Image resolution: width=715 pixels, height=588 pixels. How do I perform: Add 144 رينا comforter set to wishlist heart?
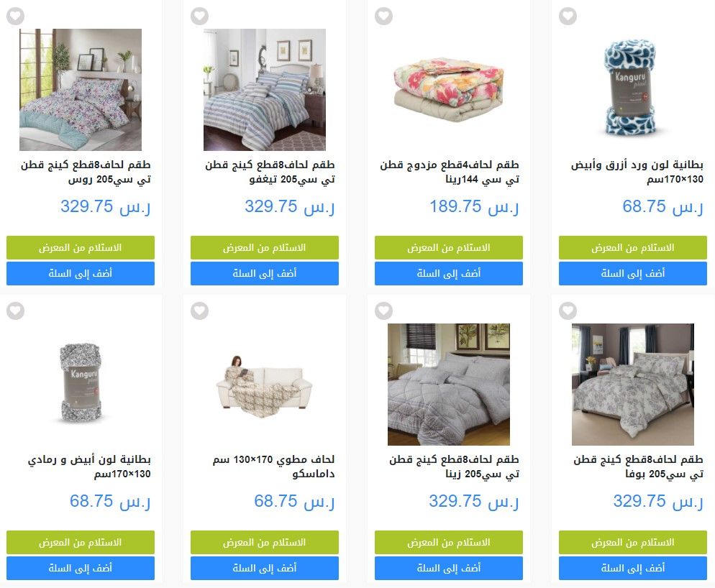(x=384, y=17)
